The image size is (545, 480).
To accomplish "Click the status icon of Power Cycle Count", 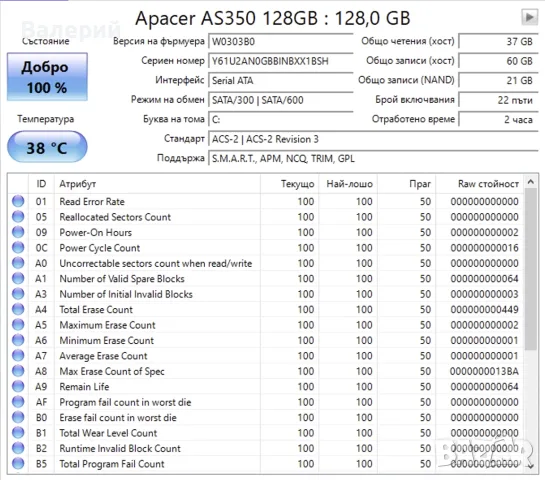I will coord(18,247).
